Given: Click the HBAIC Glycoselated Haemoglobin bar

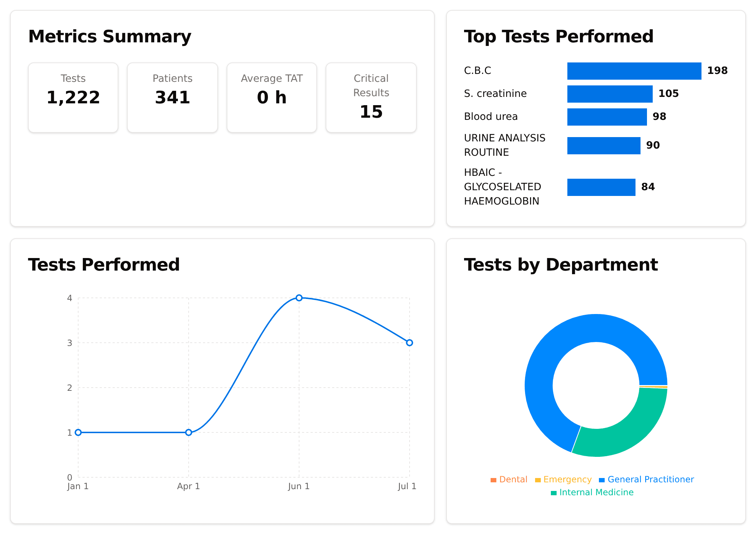Looking at the screenshot, I should pos(601,187).
